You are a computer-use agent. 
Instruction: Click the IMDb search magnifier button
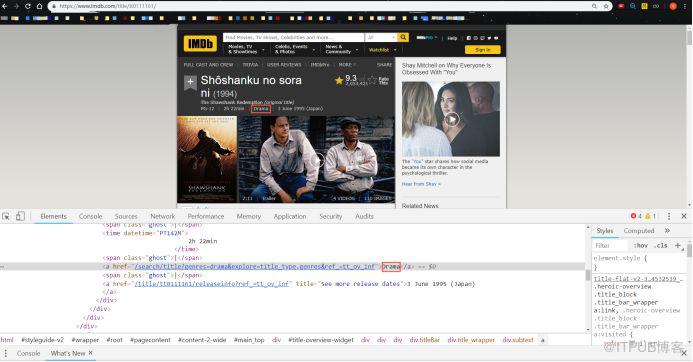point(403,38)
